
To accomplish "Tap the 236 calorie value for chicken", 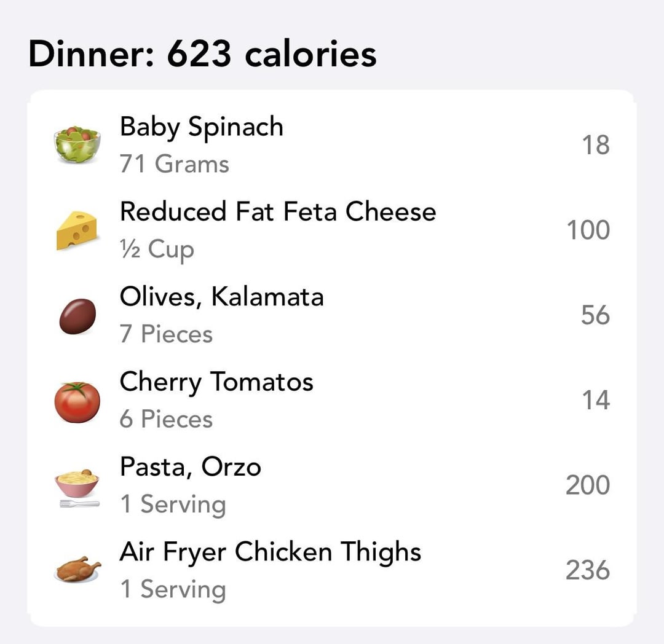I will click(588, 570).
